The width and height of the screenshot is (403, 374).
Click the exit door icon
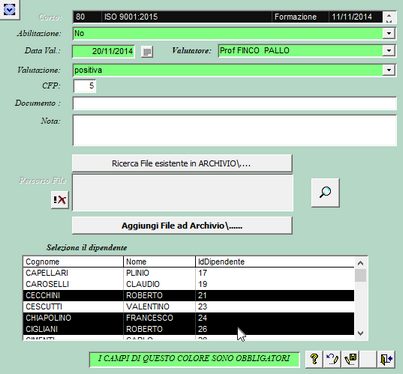point(386,359)
